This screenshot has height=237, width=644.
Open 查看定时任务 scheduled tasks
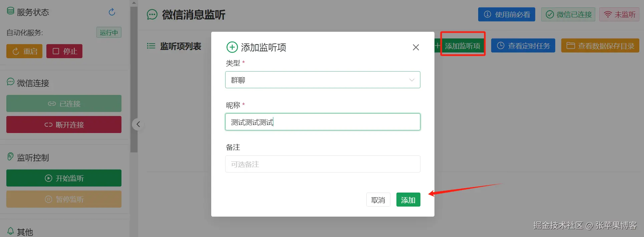point(523,46)
